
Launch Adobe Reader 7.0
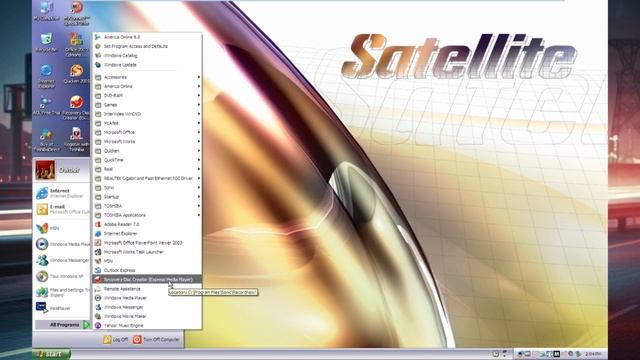(x=147, y=224)
